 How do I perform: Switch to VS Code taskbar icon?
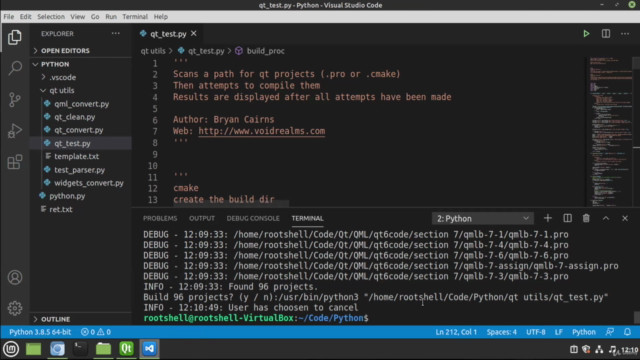(x=149, y=349)
